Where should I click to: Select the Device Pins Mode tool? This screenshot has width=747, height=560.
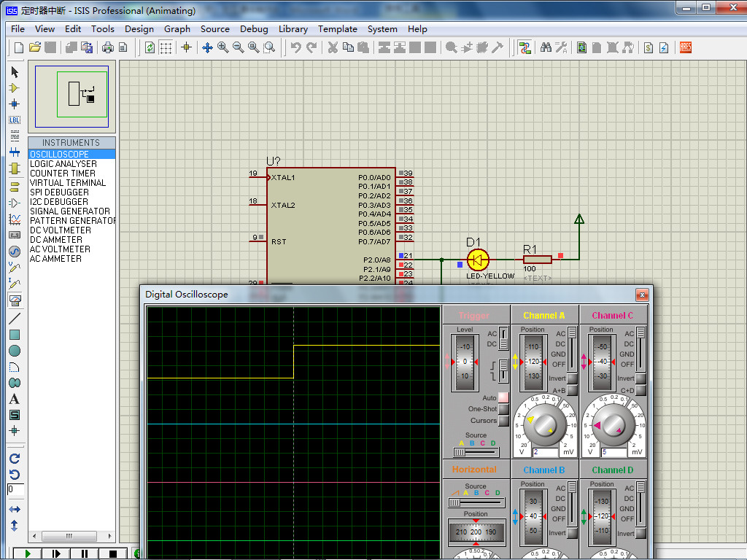click(x=15, y=203)
